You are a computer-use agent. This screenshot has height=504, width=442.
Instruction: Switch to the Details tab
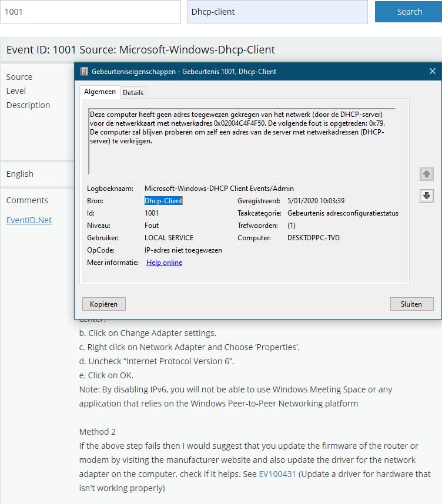coord(133,93)
